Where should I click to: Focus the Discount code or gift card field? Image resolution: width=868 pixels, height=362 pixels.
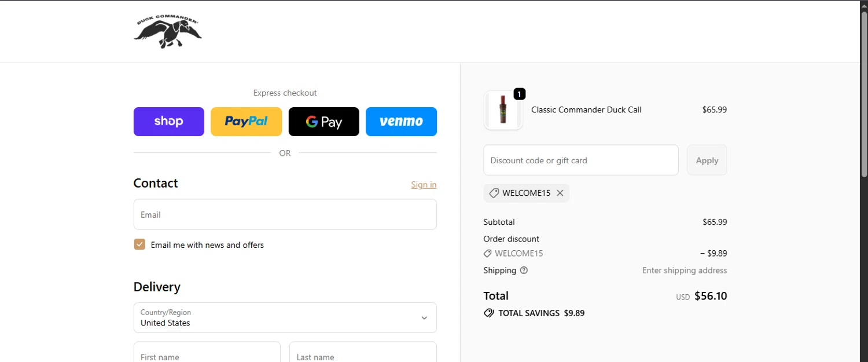pyautogui.click(x=581, y=160)
